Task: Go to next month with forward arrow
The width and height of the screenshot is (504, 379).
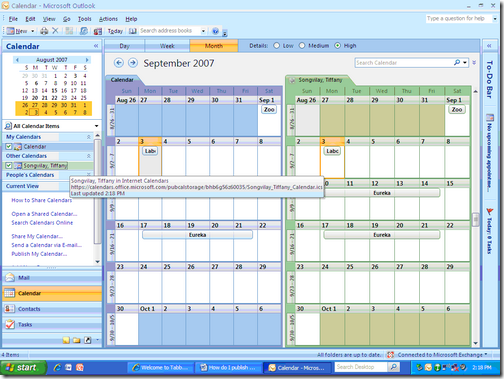Action: click(x=133, y=63)
